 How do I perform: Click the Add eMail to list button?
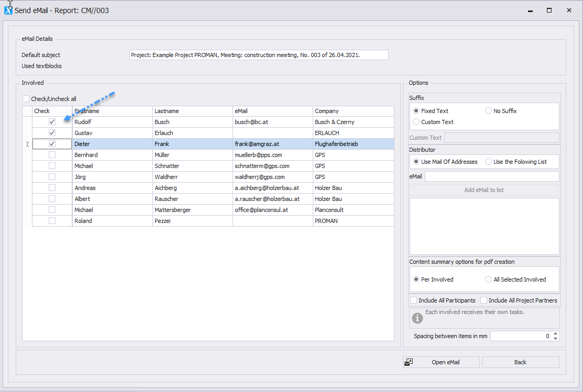pyautogui.click(x=484, y=190)
